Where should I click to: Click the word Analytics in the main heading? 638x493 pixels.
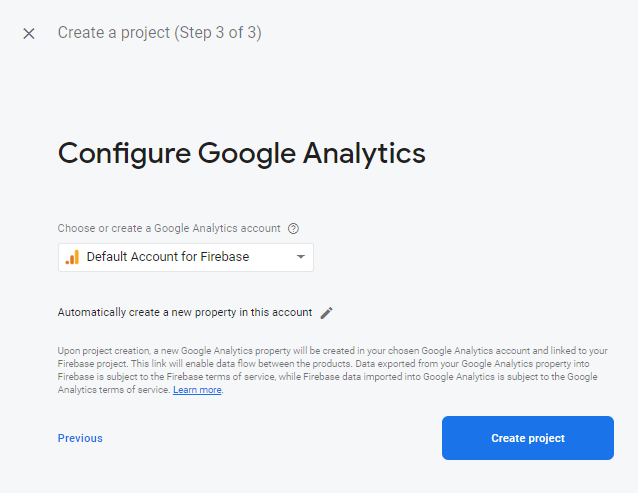click(x=364, y=154)
